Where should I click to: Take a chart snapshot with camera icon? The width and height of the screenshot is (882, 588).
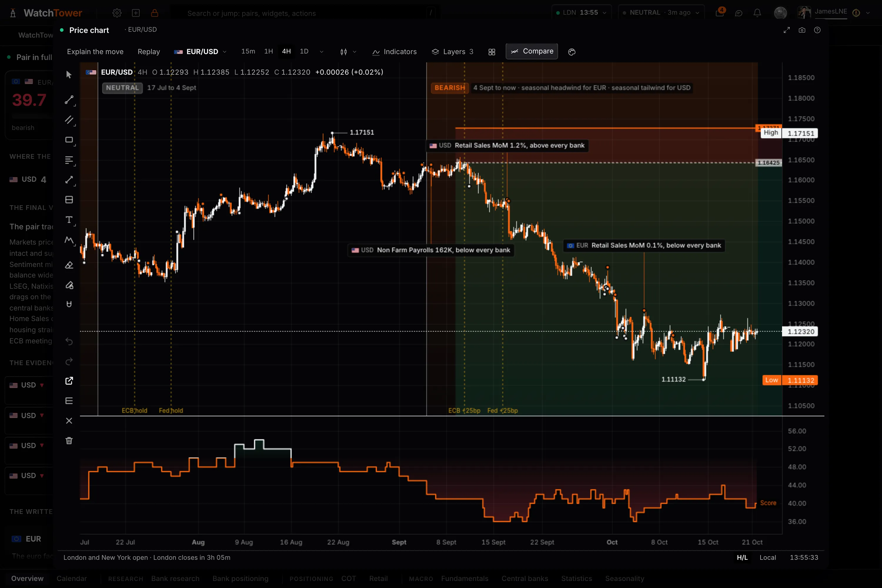[x=802, y=30]
